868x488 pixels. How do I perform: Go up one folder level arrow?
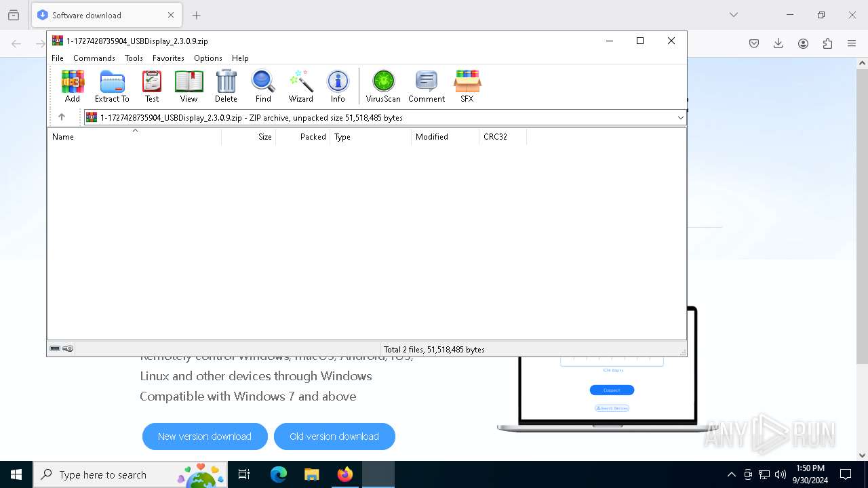[x=62, y=117]
